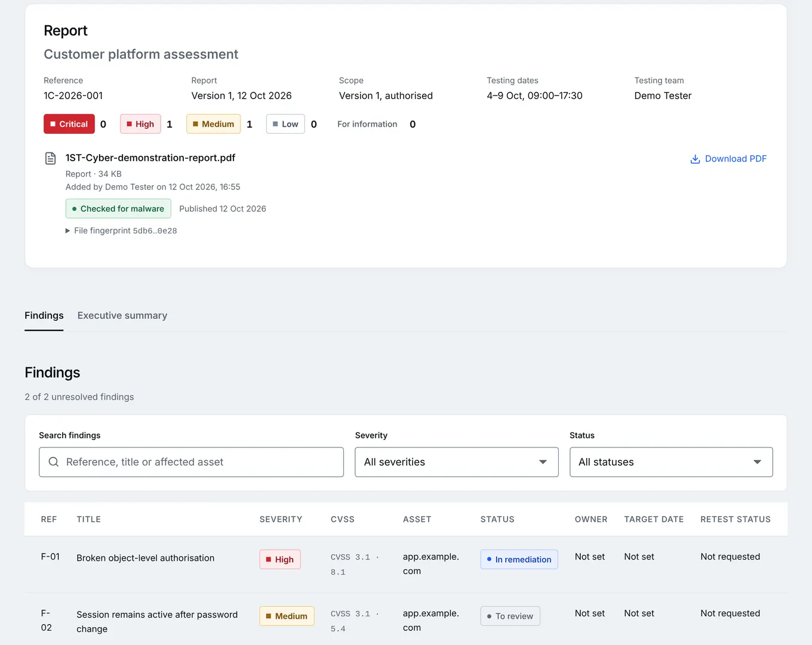The height and width of the screenshot is (645, 812).
Task: Click the Medium badge in row F-02
Action: (x=287, y=616)
